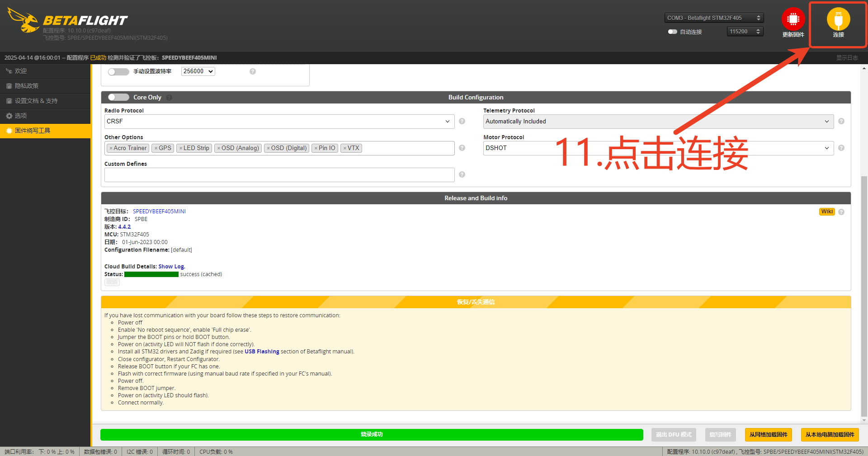868x456 pixels.
Task: Click the SPEEDYBEEF405MINI target link
Action: (159, 212)
